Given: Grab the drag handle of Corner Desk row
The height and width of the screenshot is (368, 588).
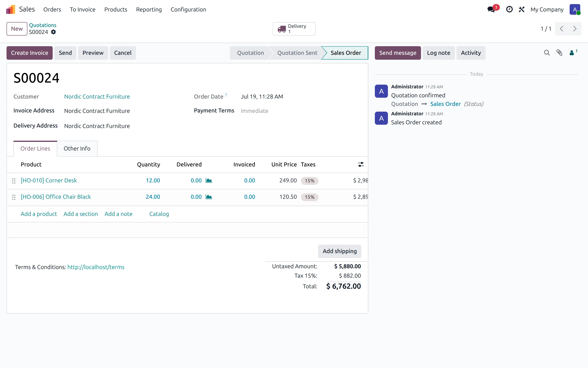Looking at the screenshot, I should (14, 181).
